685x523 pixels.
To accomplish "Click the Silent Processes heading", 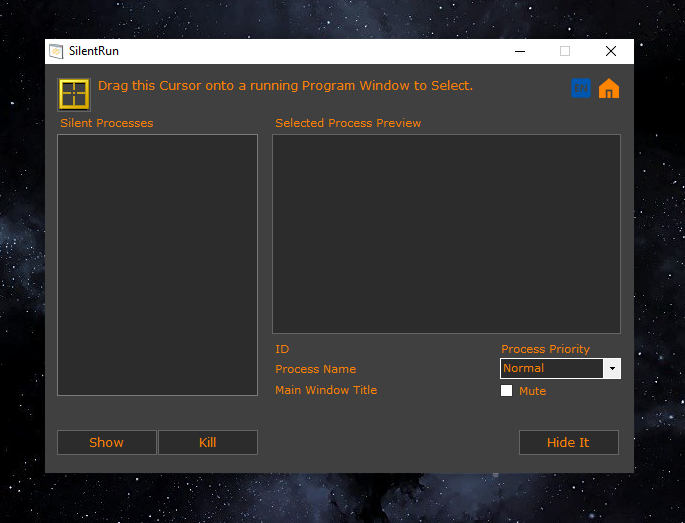I will pyautogui.click(x=107, y=123).
